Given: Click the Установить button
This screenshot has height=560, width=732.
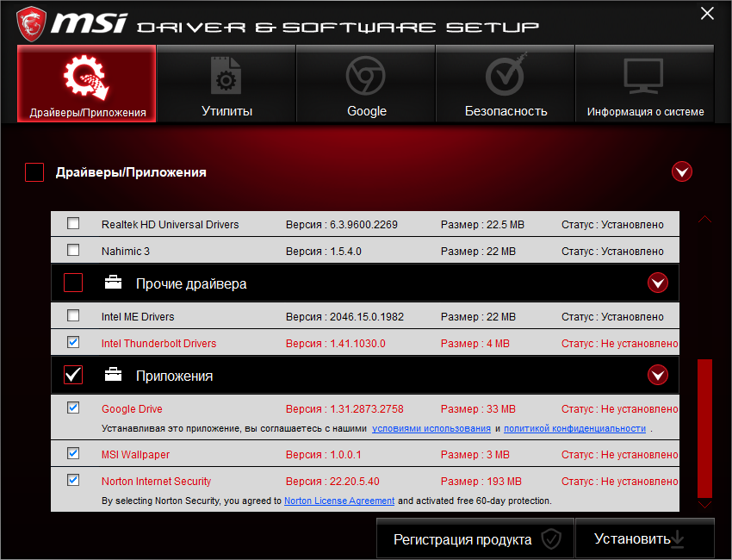Looking at the screenshot, I should click(645, 538).
